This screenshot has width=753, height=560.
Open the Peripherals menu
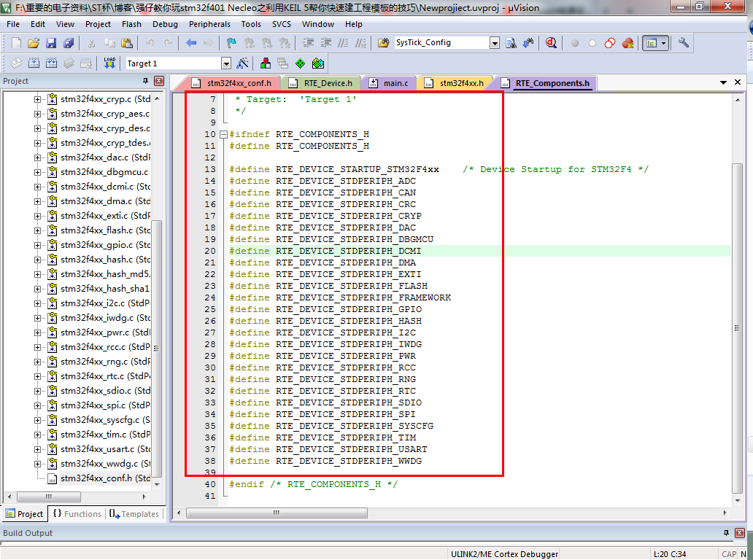tap(209, 24)
